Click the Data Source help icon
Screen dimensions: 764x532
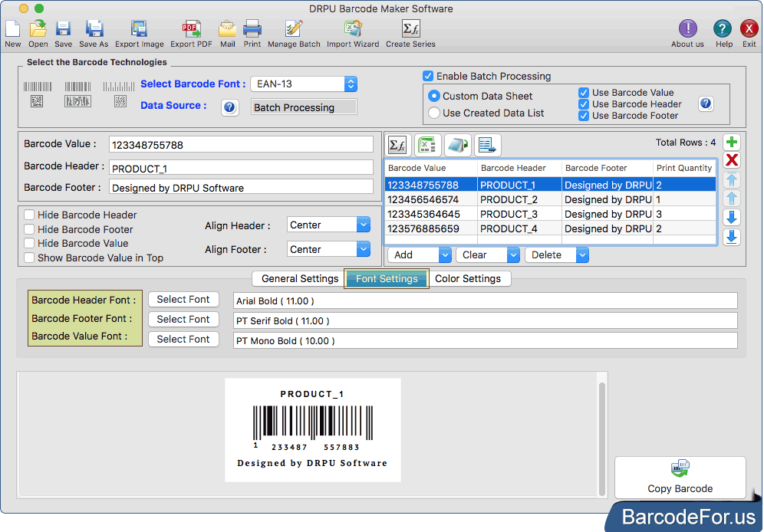[229, 107]
